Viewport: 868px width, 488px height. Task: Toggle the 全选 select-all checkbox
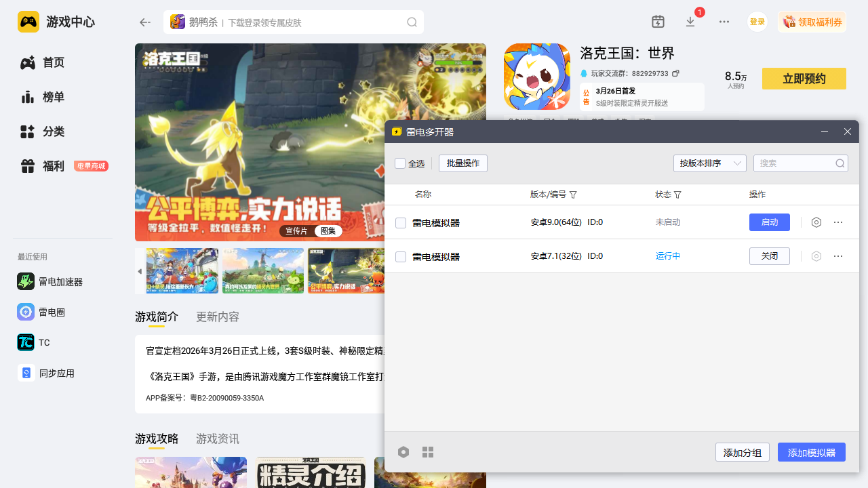click(400, 163)
